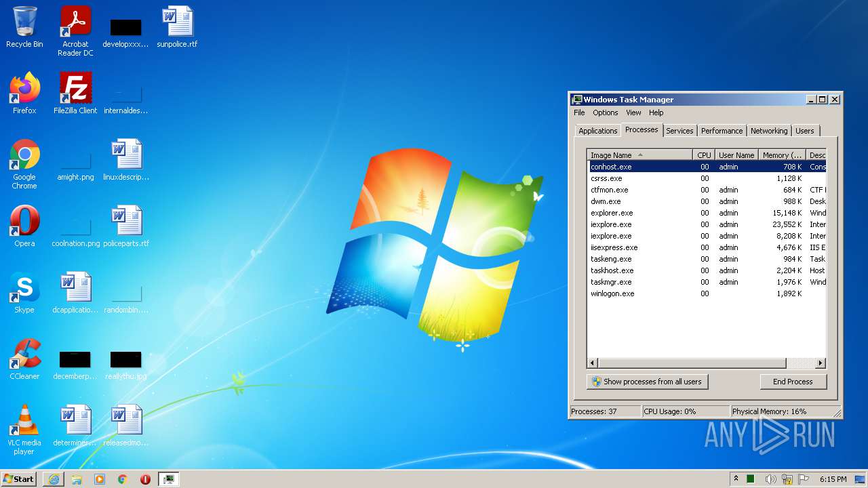Select the internaldes file icon
This screenshot has height=488, width=868.
[126, 98]
